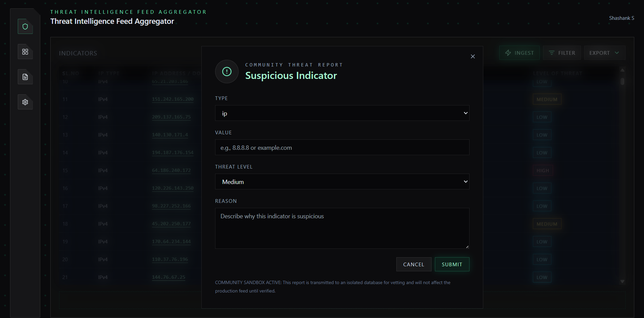Image resolution: width=644 pixels, height=318 pixels.
Task: Expand the Export dropdown
Action: [x=605, y=53]
